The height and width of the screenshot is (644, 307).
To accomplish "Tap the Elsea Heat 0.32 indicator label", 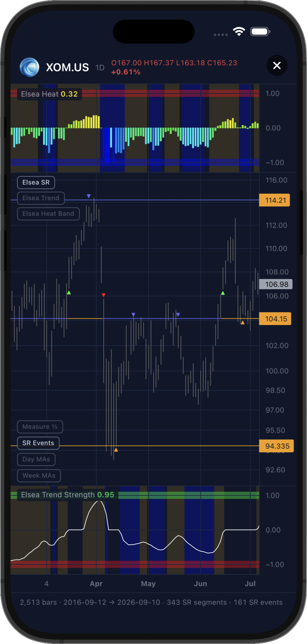I will (49, 94).
